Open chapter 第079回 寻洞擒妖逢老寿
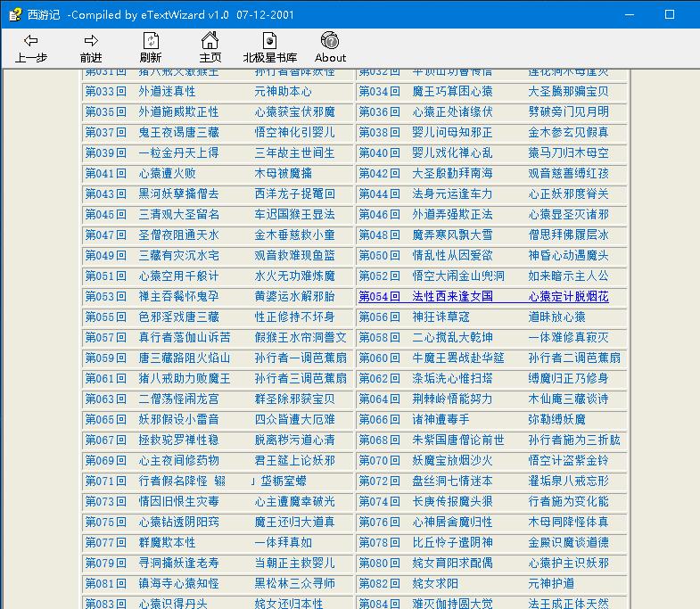This screenshot has height=609, width=700. 210,564
